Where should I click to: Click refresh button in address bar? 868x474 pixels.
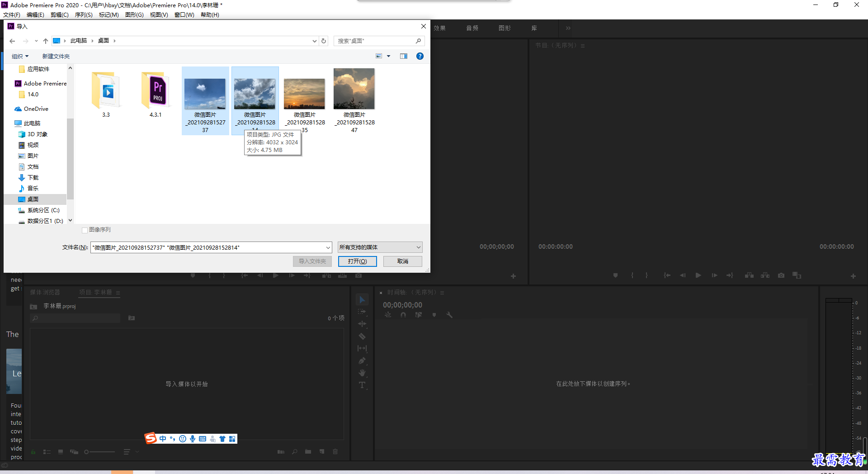(x=324, y=41)
